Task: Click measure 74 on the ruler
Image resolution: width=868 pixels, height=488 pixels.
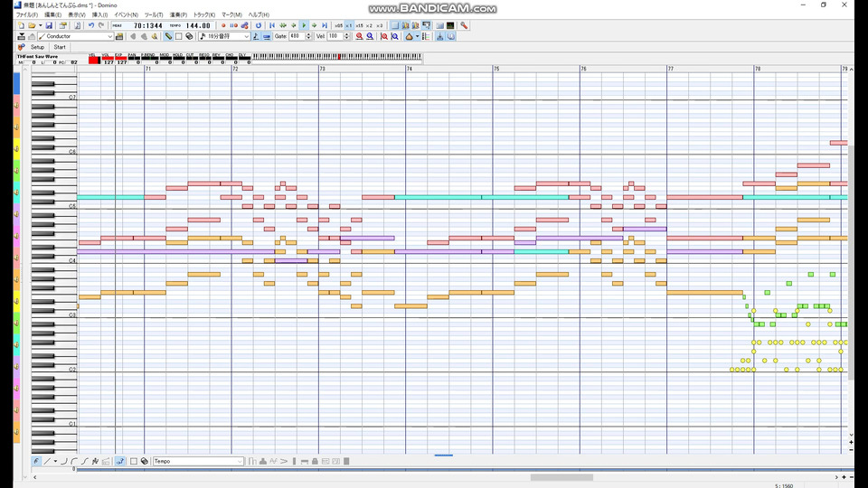Action: click(x=409, y=69)
